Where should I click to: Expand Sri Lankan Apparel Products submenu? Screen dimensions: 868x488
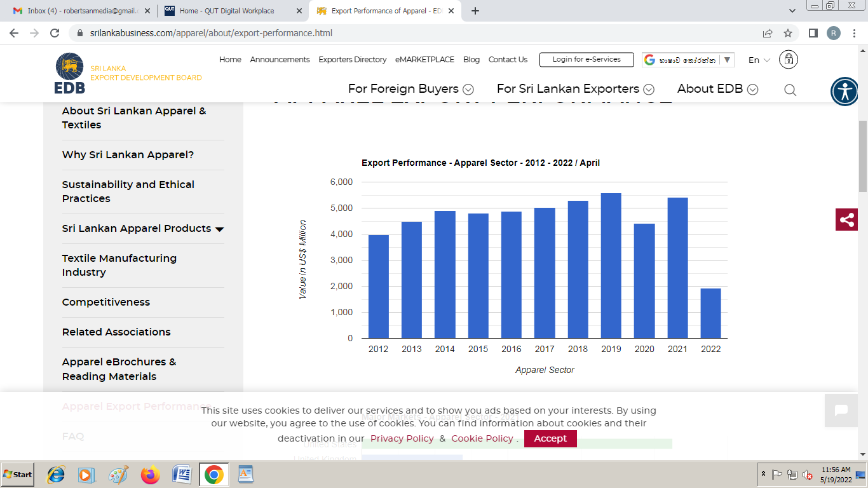click(x=219, y=229)
